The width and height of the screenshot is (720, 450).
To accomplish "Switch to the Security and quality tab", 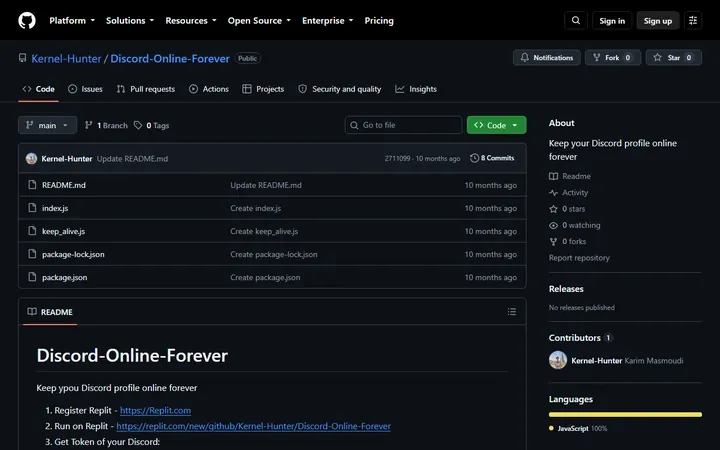I will (340, 89).
